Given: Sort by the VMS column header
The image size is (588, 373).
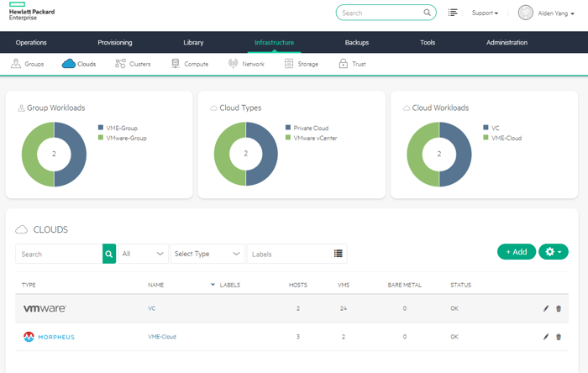Looking at the screenshot, I should tap(344, 285).
